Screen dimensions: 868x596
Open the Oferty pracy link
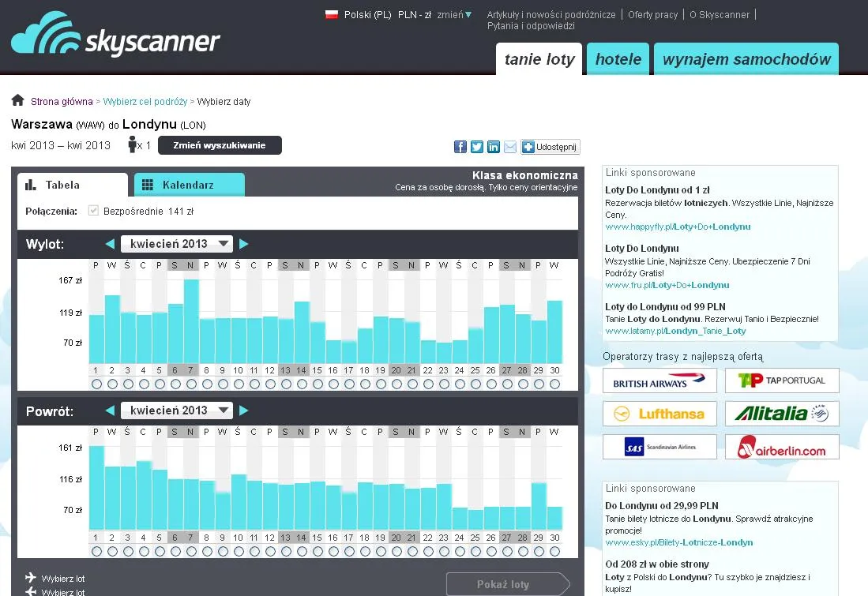tap(652, 14)
